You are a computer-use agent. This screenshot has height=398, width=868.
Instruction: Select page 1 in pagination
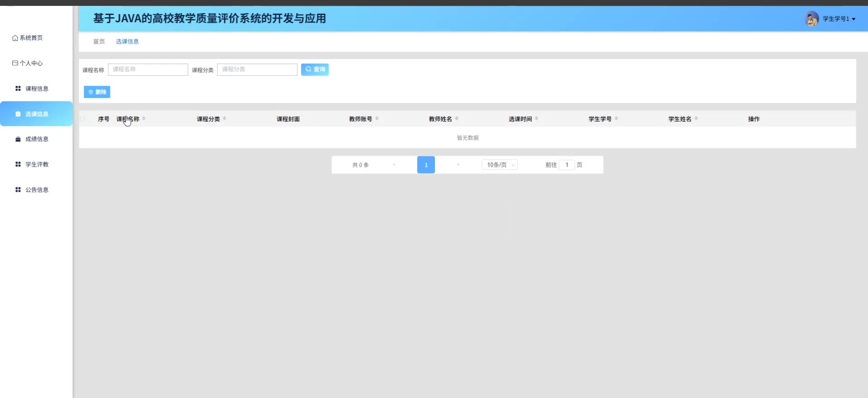click(426, 165)
